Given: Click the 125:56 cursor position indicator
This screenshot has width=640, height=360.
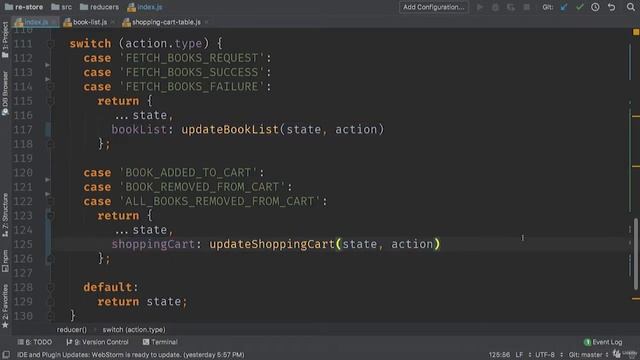Looking at the screenshot, I should pyautogui.click(x=499, y=355).
